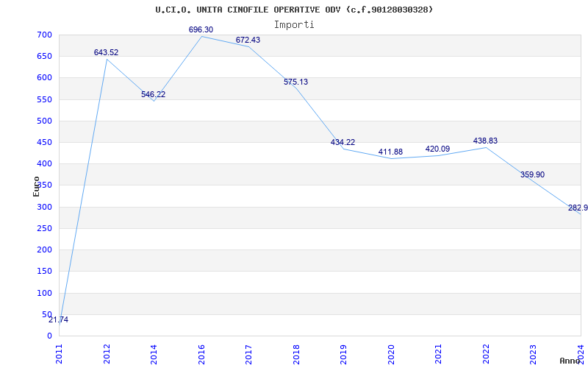Screen dimensions: 588x368
Task: Select x-axis year label 2017
Action: (248, 354)
